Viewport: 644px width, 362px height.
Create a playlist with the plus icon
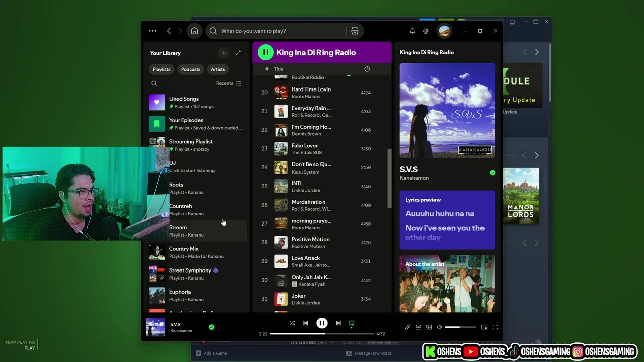click(224, 53)
